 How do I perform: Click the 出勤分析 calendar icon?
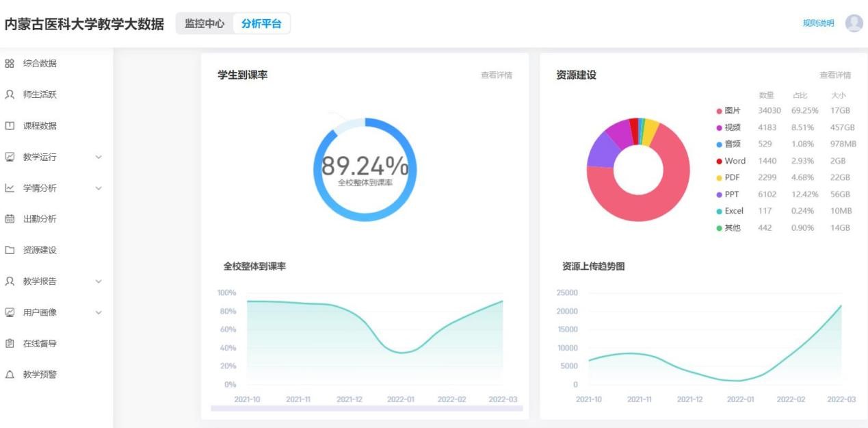tap(10, 219)
